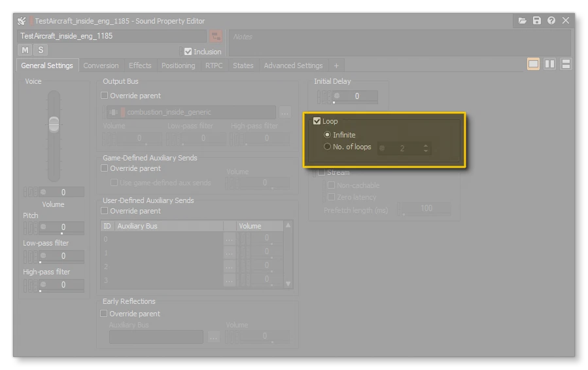Switch to the States tab
588x370 pixels.
point(243,65)
